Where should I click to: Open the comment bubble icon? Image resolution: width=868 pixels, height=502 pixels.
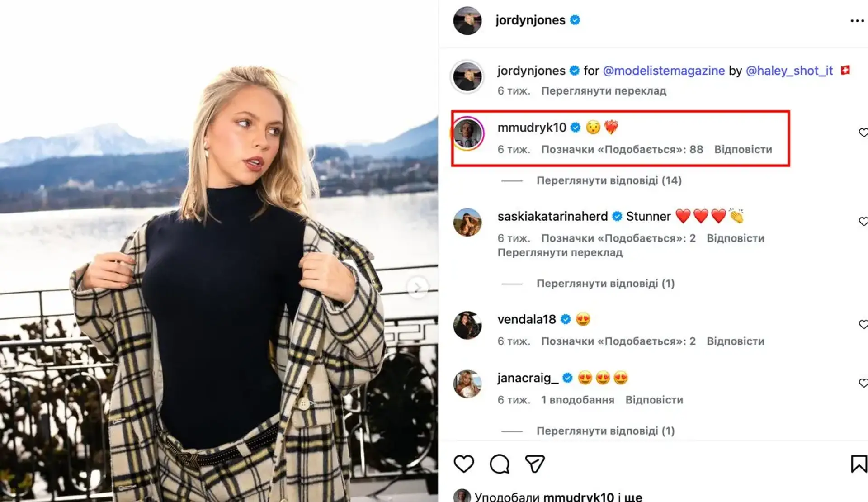click(x=500, y=464)
